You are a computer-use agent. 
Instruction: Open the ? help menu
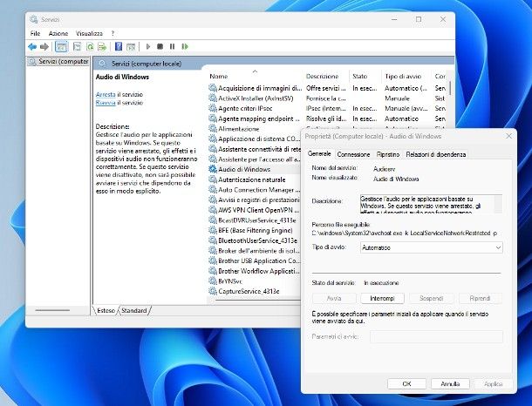[113, 33]
